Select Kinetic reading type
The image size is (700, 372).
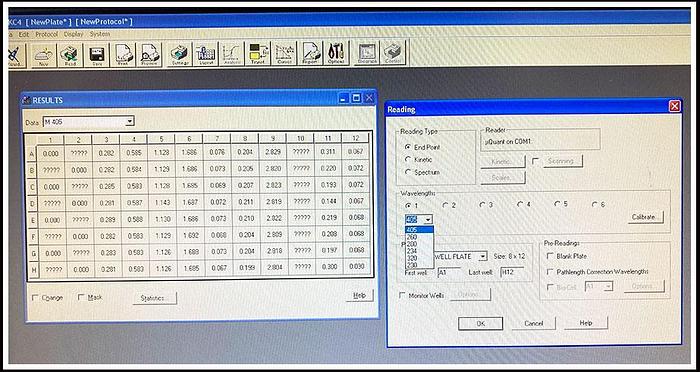(408, 159)
